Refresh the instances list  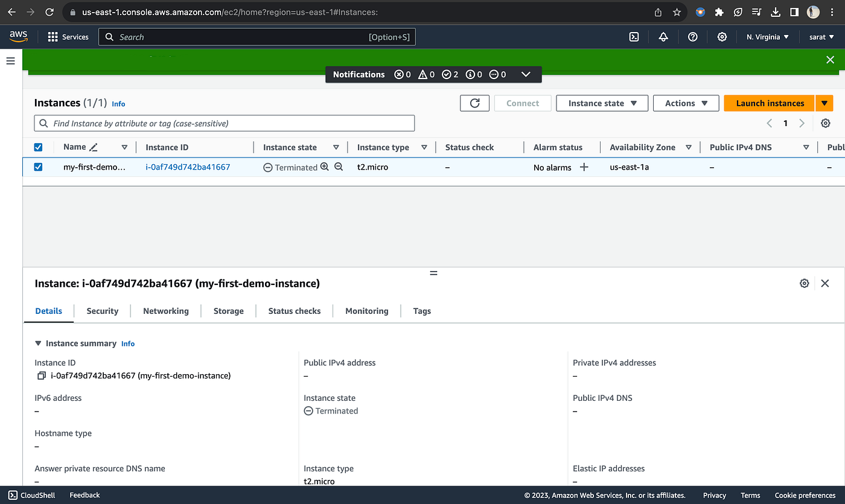point(474,103)
